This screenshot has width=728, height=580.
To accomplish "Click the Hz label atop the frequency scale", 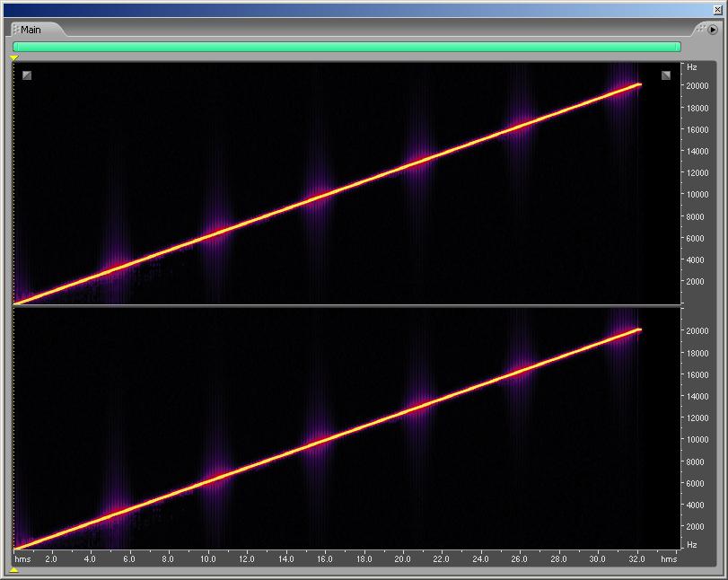I will (x=692, y=67).
